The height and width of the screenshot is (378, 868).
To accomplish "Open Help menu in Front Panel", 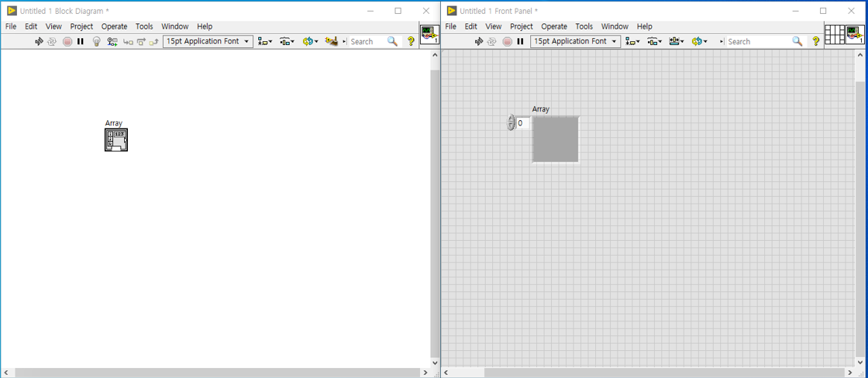I will coord(644,26).
